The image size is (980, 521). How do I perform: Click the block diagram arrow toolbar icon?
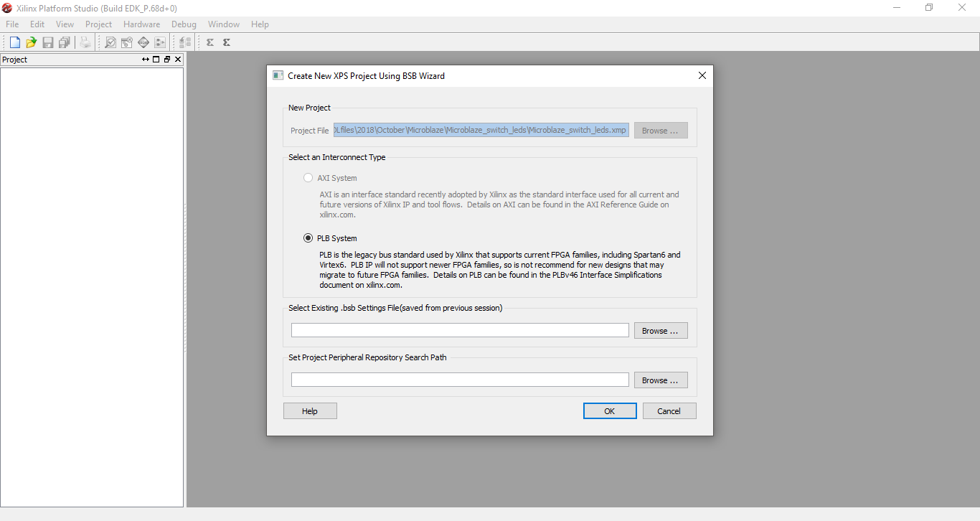click(x=160, y=42)
